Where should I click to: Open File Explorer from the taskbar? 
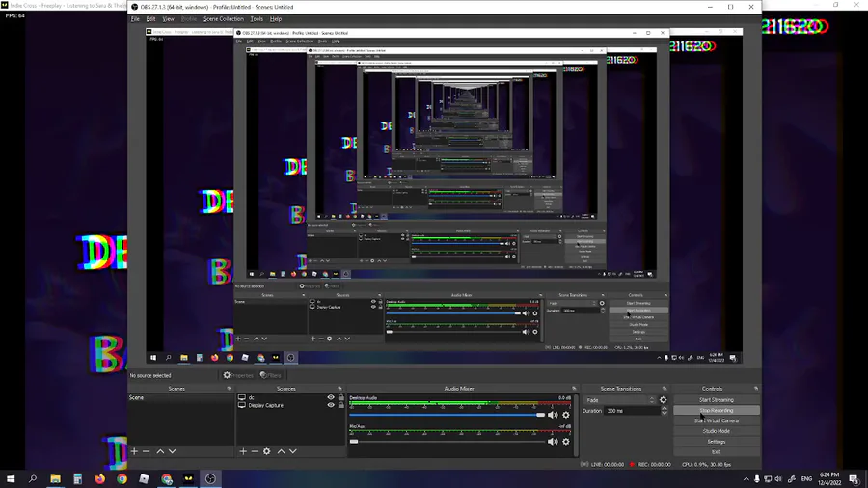[55, 478]
